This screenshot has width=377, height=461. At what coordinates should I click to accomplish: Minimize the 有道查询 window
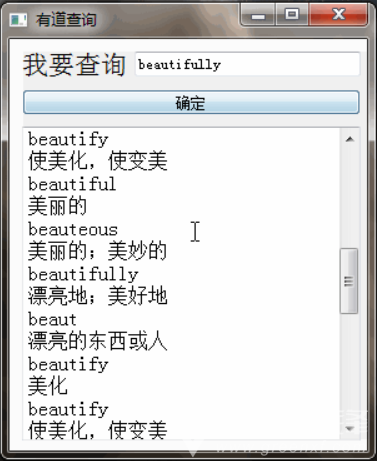click(x=258, y=15)
